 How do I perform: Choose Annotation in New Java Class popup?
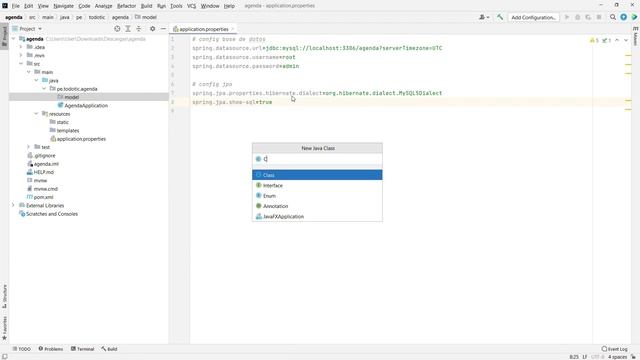click(x=317, y=206)
